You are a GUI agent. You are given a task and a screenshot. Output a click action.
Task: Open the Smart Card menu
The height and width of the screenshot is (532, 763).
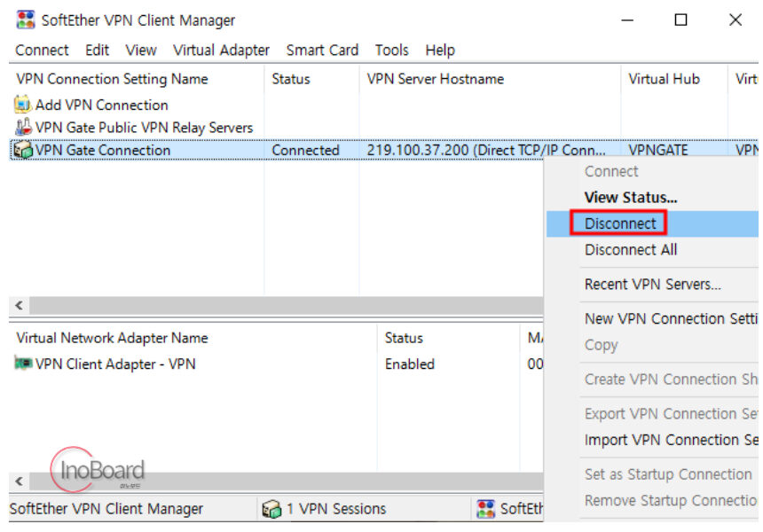[x=322, y=50]
